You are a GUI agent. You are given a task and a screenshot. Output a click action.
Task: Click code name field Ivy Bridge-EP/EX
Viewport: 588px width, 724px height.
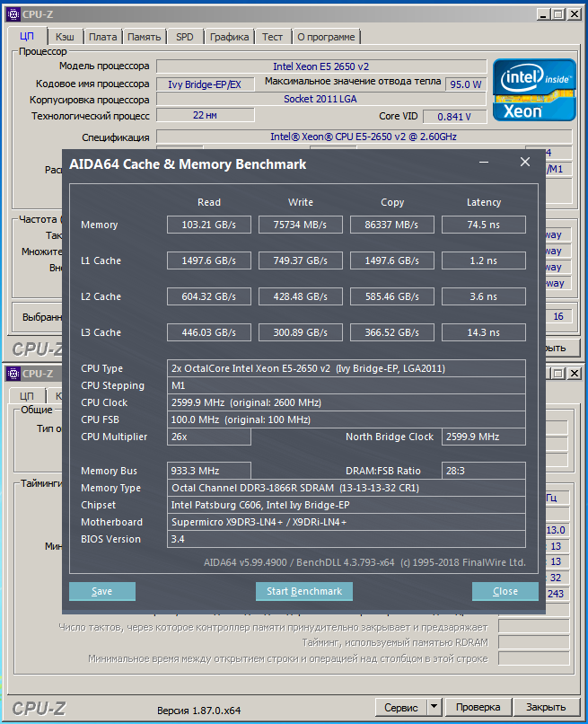[205, 84]
